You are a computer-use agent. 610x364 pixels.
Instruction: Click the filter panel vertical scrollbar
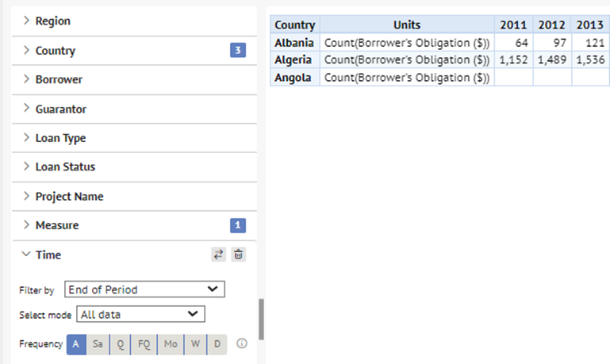tap(262, 319)
